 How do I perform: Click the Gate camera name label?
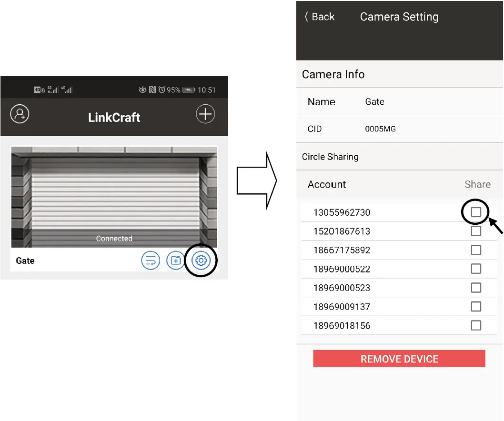point(25,261)
